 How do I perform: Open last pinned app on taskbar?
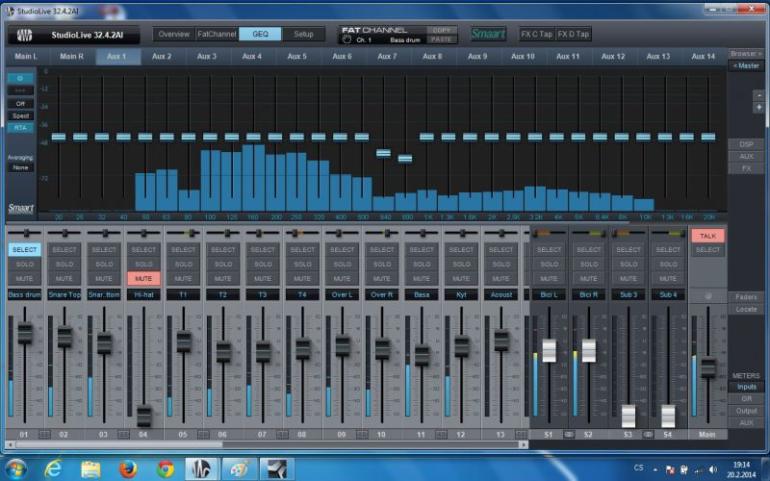click(x=277, y=469)
